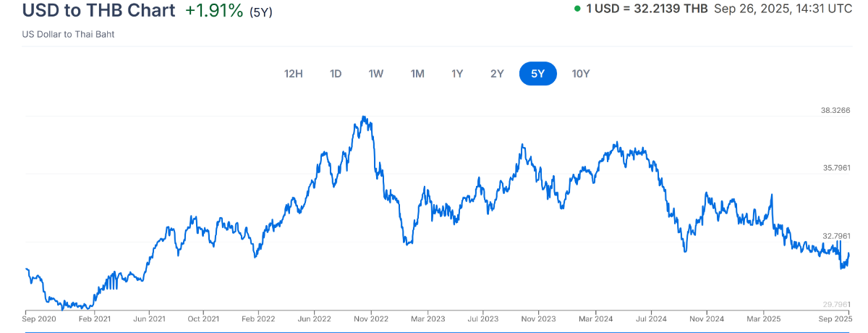The image size is (868, 333).
Task: Choose the 1W chart period
Action: (x=376, y=73)
